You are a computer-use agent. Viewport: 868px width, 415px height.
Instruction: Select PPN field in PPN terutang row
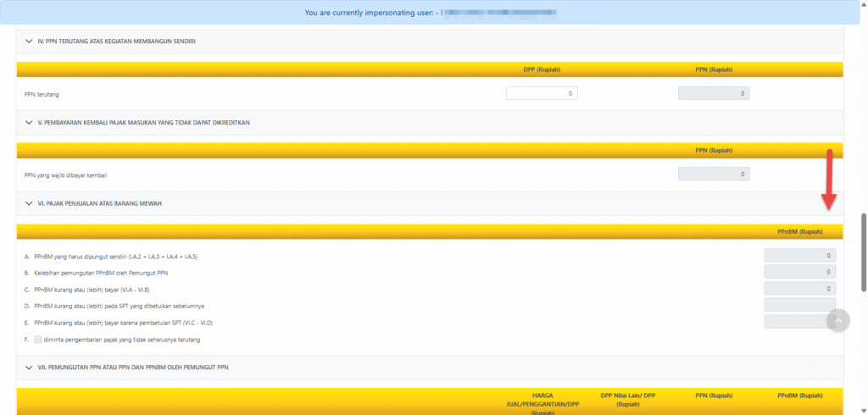click(x=714, y=93)
